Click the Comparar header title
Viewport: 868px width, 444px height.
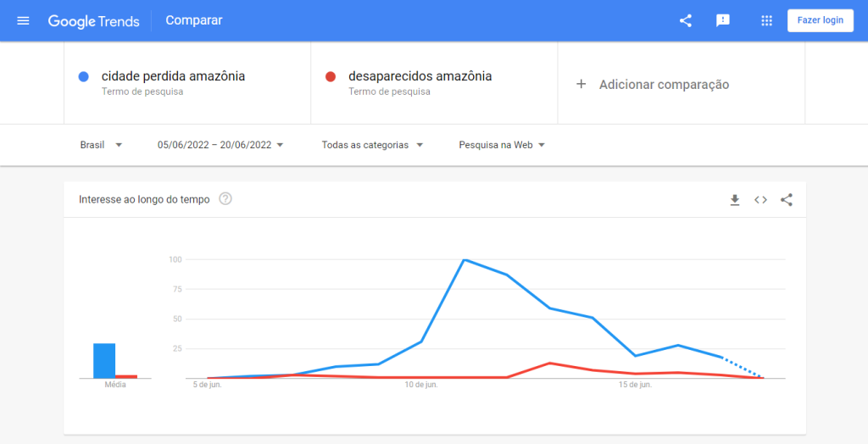click(x=194, y=20)
